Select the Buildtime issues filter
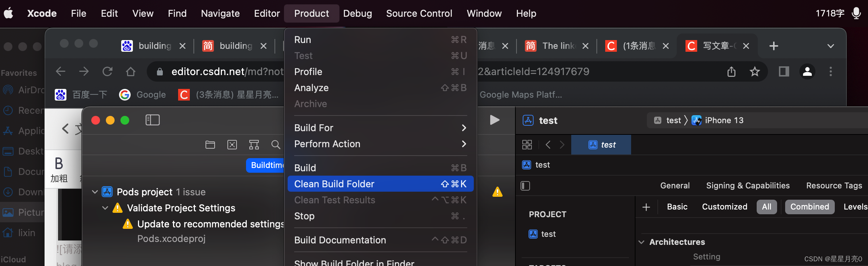 pyautogui.click(x=265, y=165)
